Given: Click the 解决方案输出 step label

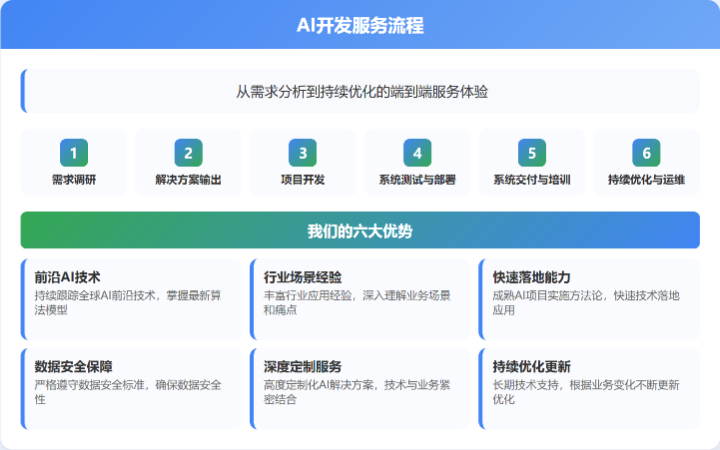Looking at the screenshot, I should [x=188, y=180].
